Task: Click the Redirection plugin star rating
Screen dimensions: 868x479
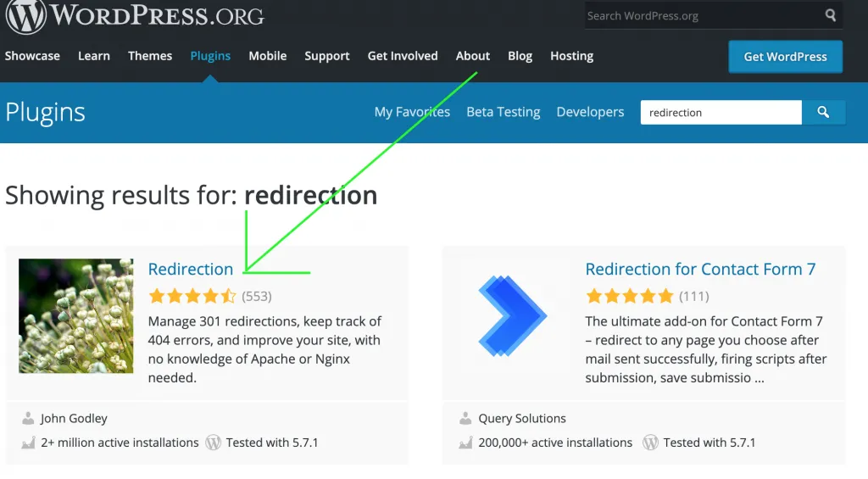Action: [x=192, y=296]
